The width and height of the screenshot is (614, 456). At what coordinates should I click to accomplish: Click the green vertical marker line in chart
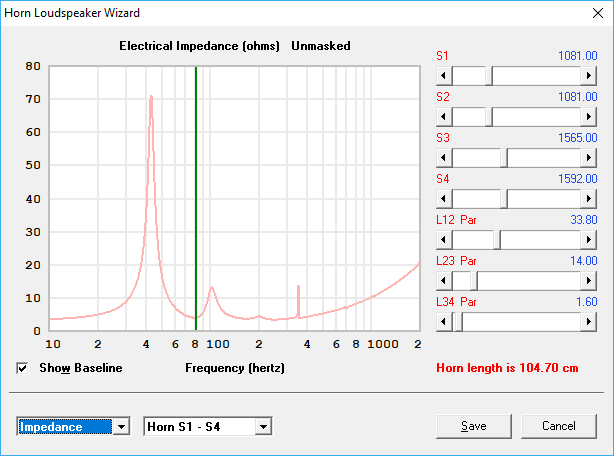click(196, 196)
